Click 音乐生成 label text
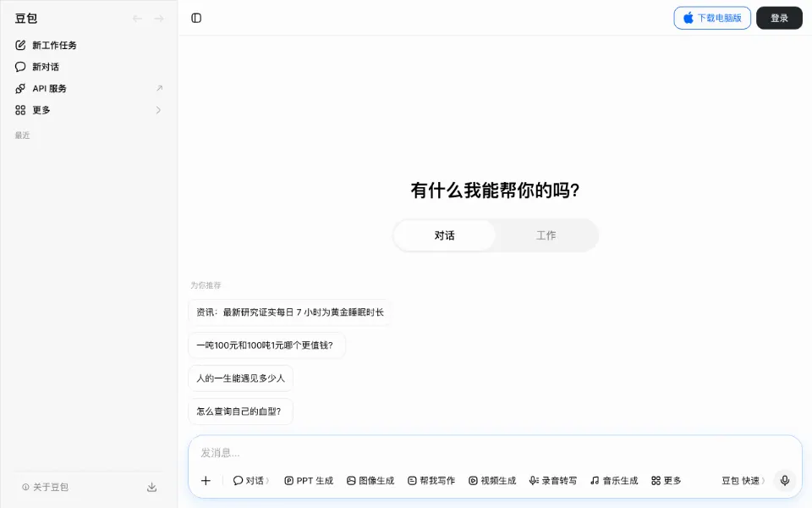 click(x=620, y=481)
